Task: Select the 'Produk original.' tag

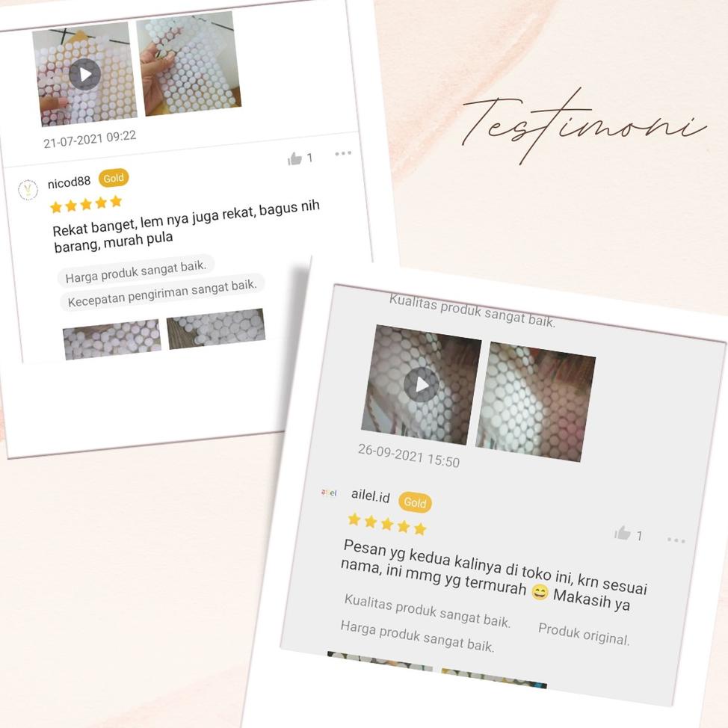Action: click(584, 635)
